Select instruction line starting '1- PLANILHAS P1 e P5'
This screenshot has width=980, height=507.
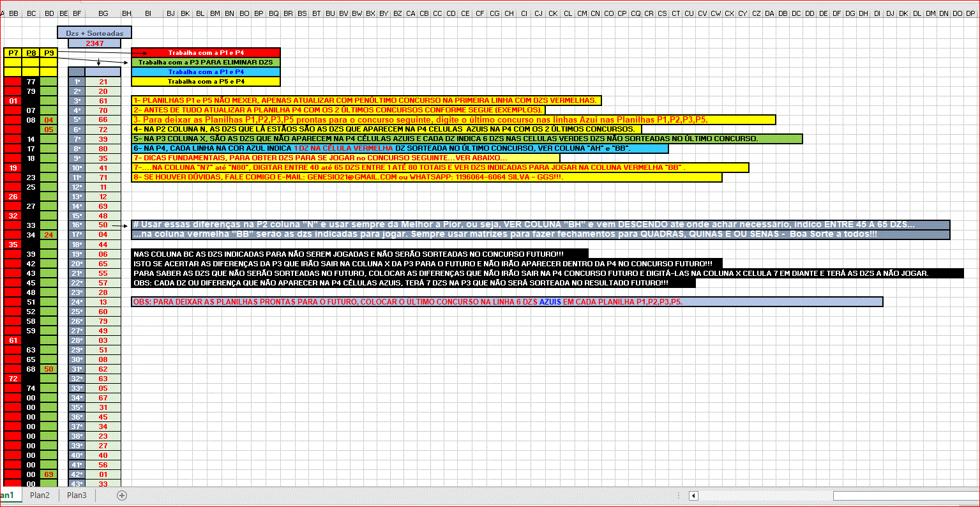click(366, 101)
